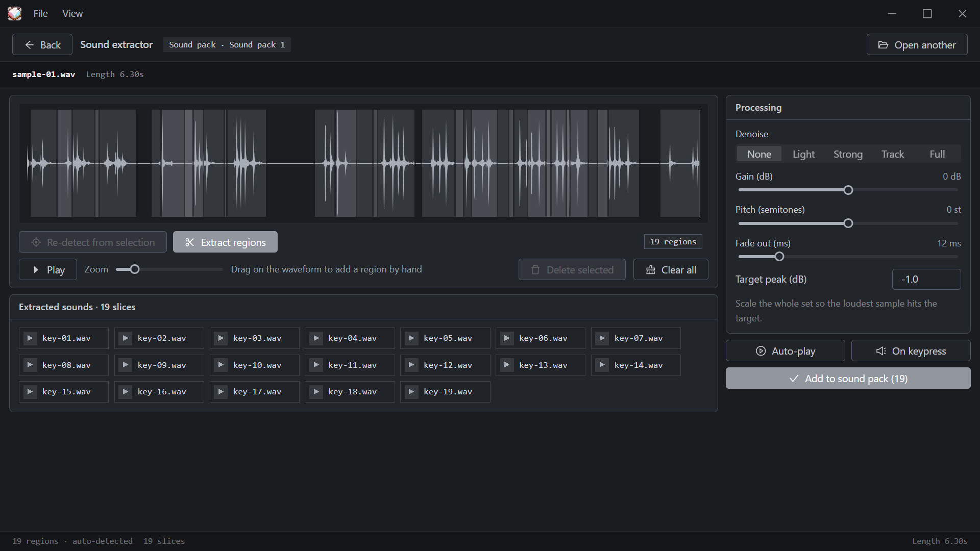Click Extract regions button
The height and width of the screenshot is (551, 980).
pos(225,242)
